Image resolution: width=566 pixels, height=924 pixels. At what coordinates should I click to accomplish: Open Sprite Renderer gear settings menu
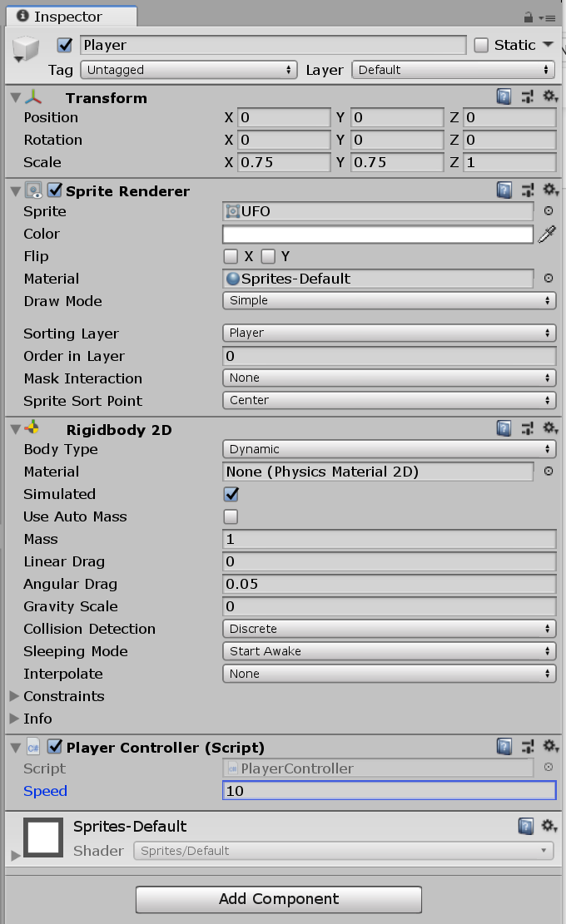coord(550,189)
